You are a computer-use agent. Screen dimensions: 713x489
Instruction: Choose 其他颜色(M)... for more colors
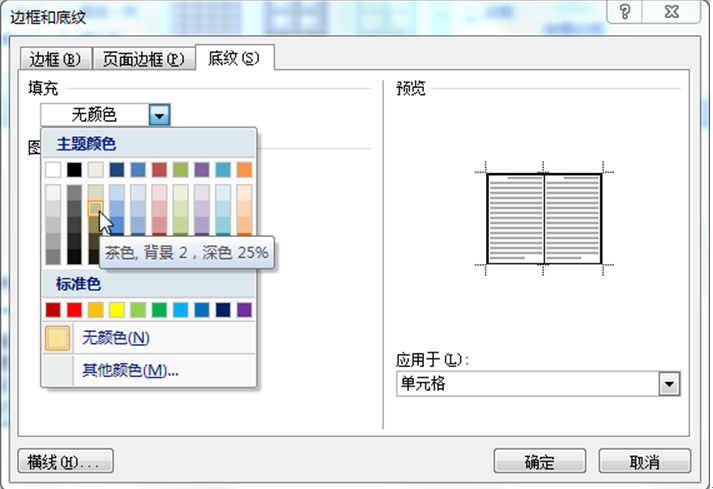(130, 370)
